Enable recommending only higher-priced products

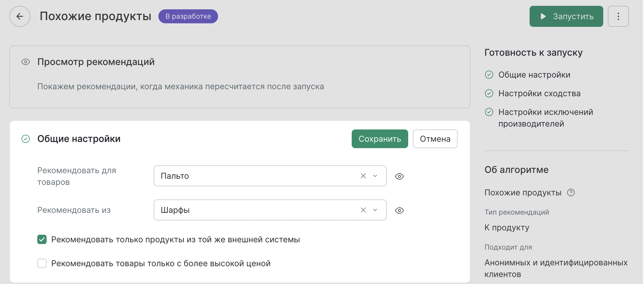[x=42, y=263]
